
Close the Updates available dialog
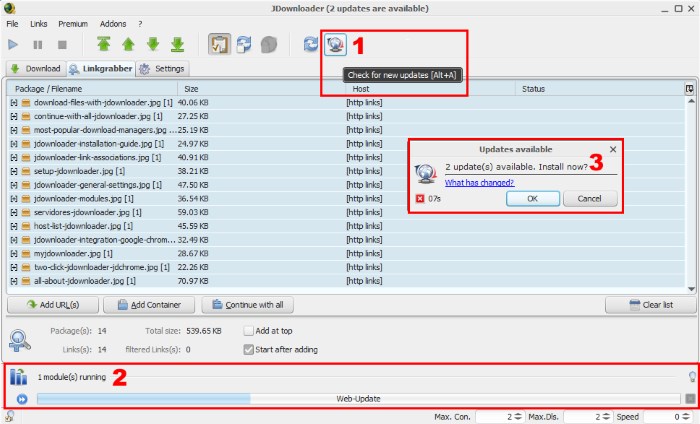coord(613,150)
